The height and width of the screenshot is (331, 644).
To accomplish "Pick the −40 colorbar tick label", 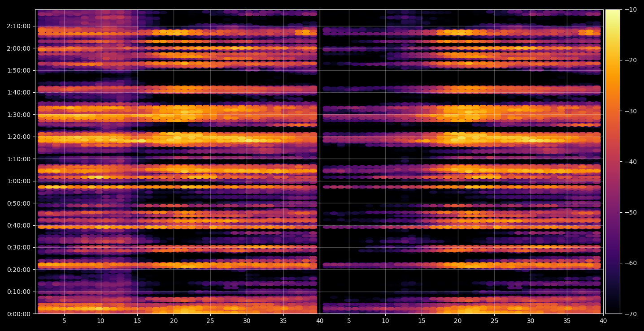I will pos(630,162).
